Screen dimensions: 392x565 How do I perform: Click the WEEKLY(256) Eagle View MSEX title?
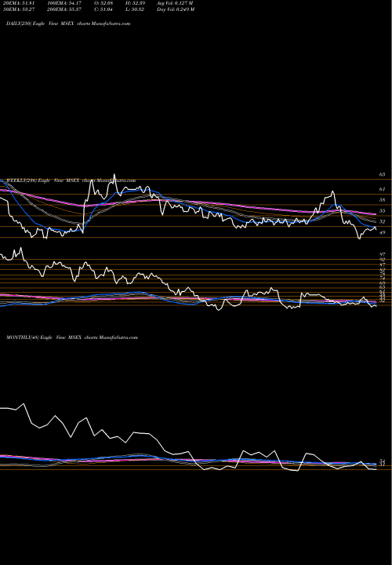click(71, 180)
